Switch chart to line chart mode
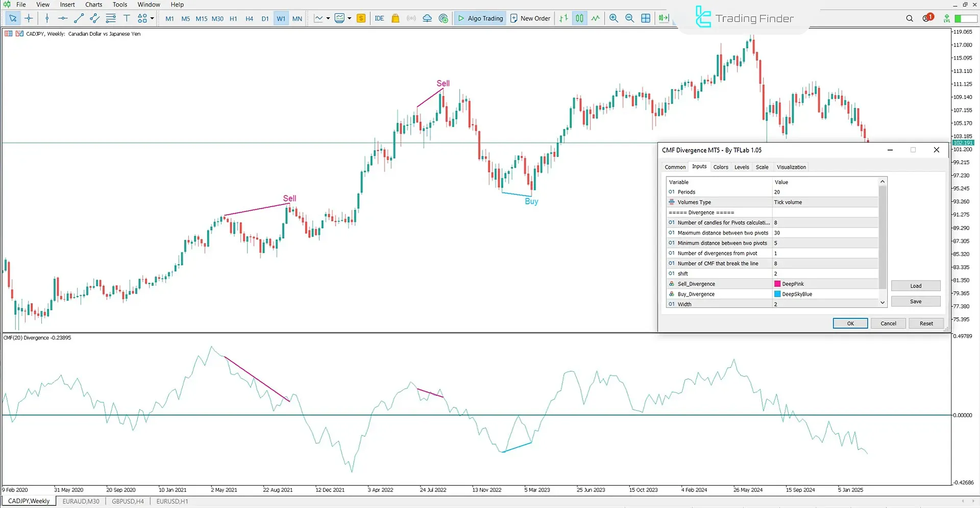This screenshot has height=508, width=980. point(596,18)
